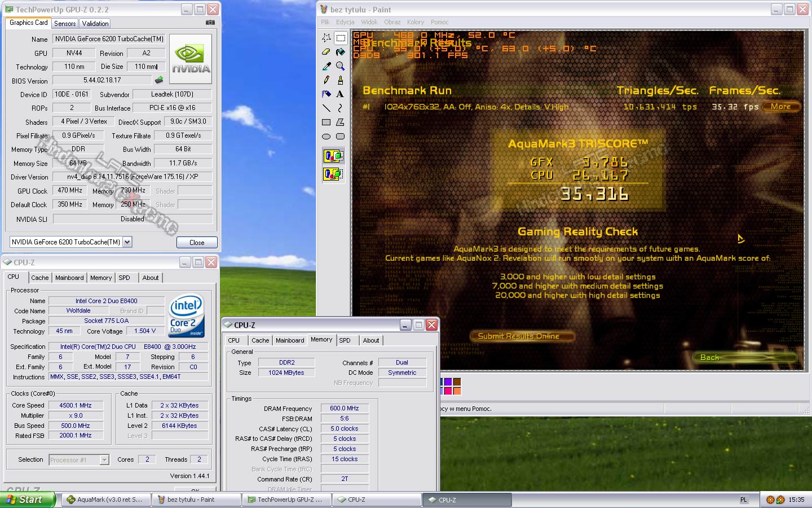Choose the Pencil tool in Paint
The width and height of the screenshot is (812, 508).
click(326, 80)
